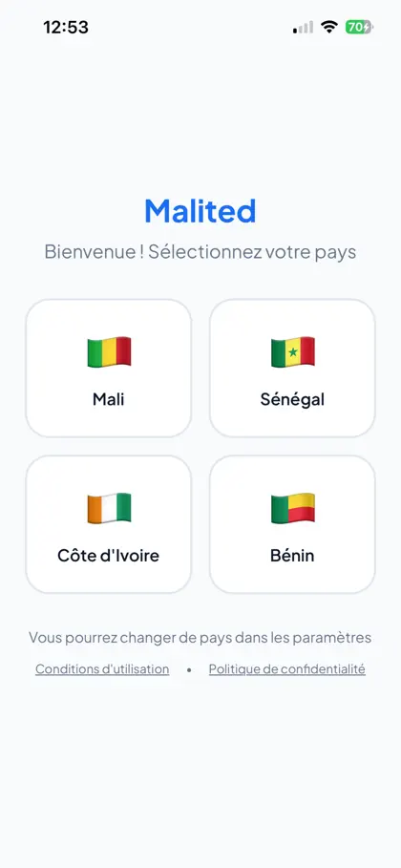Open the Politique de confidentialité link
This screenshot has width=401, height=868.
tap(286, 669)
